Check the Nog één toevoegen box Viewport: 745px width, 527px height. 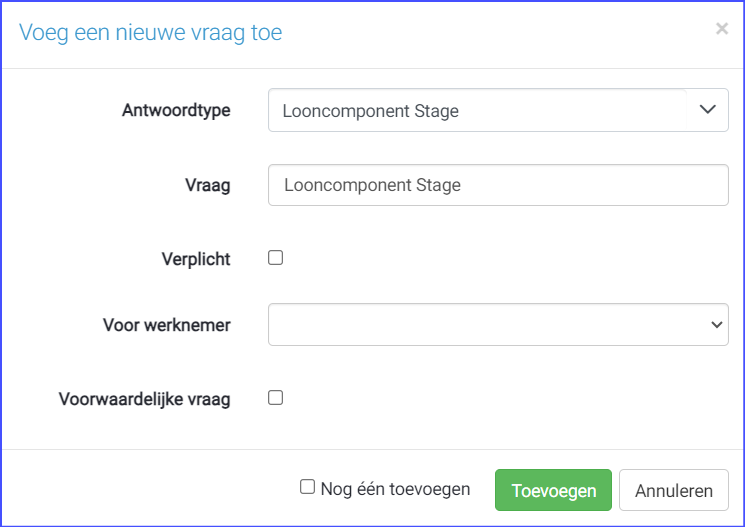pyautogui.click(x=308, y=487)
